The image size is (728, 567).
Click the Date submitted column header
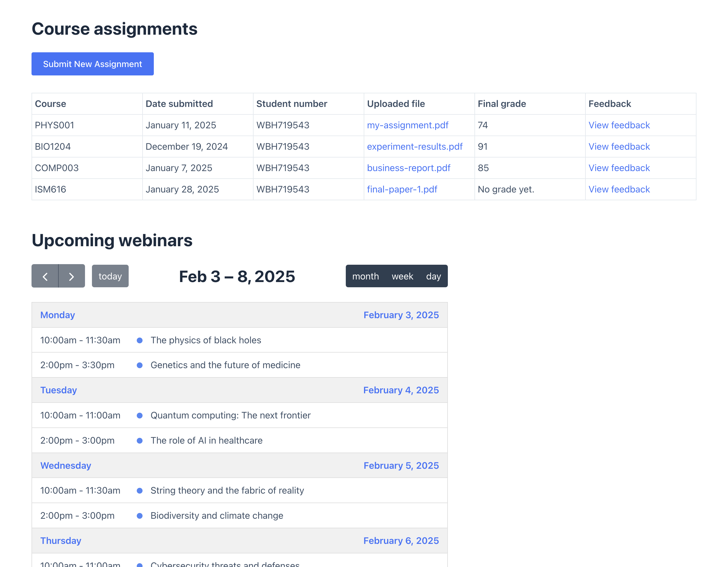click(x=198, y=104)
